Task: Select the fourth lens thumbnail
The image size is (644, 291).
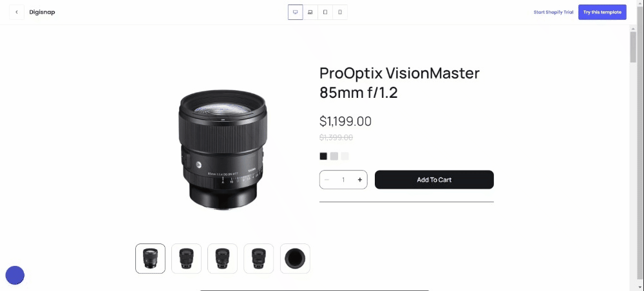Action: 258,258
